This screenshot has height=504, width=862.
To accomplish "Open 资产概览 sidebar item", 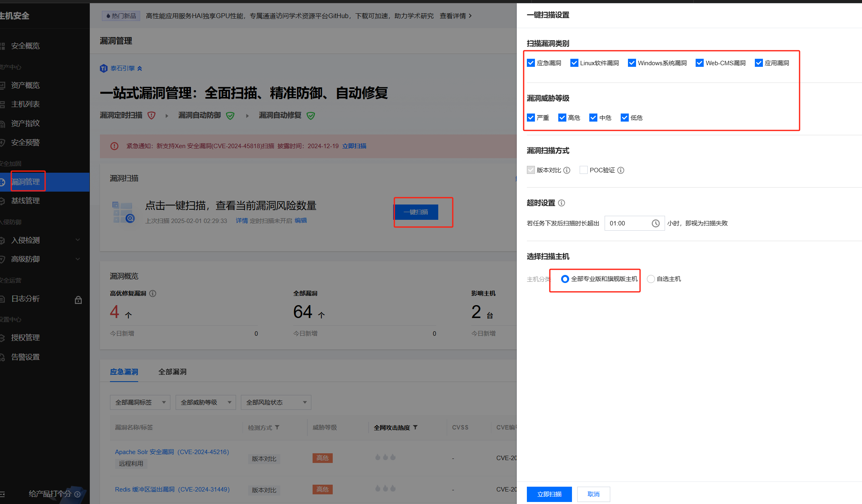I will [x=25, y=85].
